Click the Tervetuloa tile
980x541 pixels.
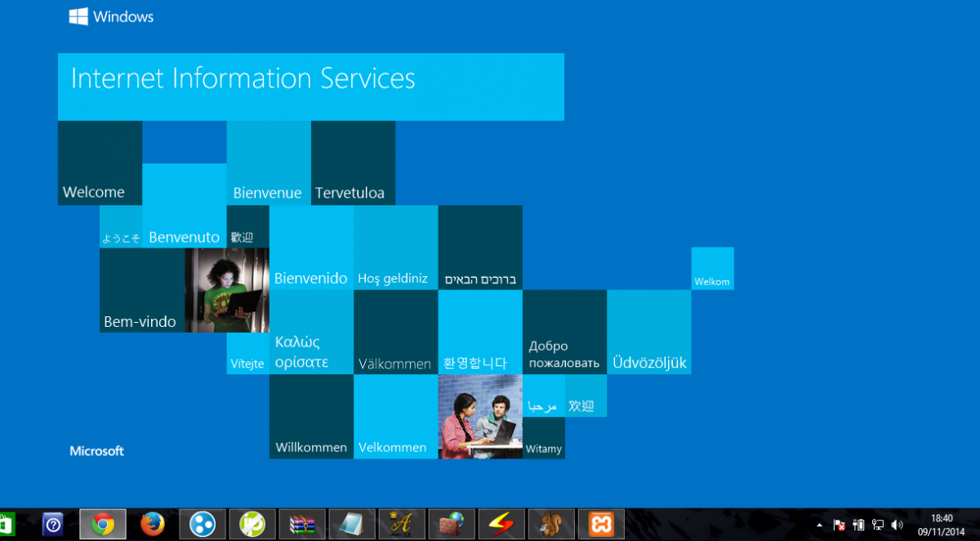353,163
